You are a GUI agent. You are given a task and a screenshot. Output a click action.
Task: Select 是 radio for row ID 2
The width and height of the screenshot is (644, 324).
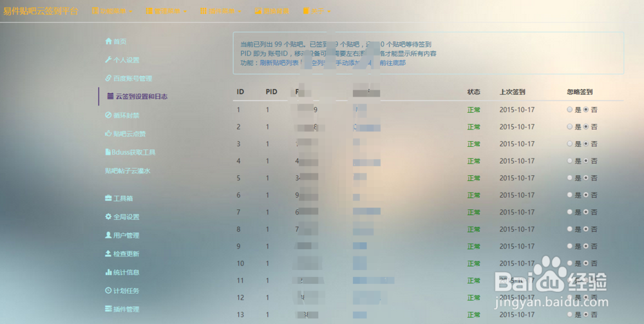(x=569, y=127)
